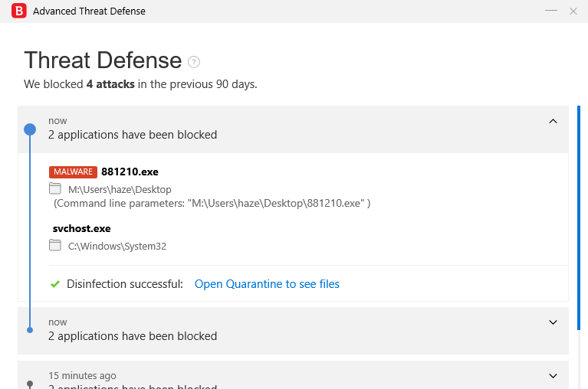588x389 pixels.
Task: Click the blue vertical scrollbar
Action: click(579, 214)
